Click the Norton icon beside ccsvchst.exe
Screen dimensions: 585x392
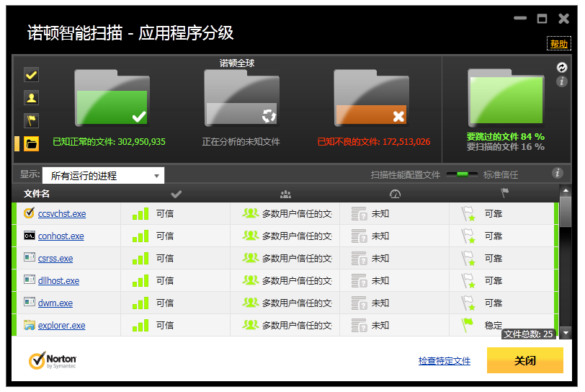click(29, 213)
